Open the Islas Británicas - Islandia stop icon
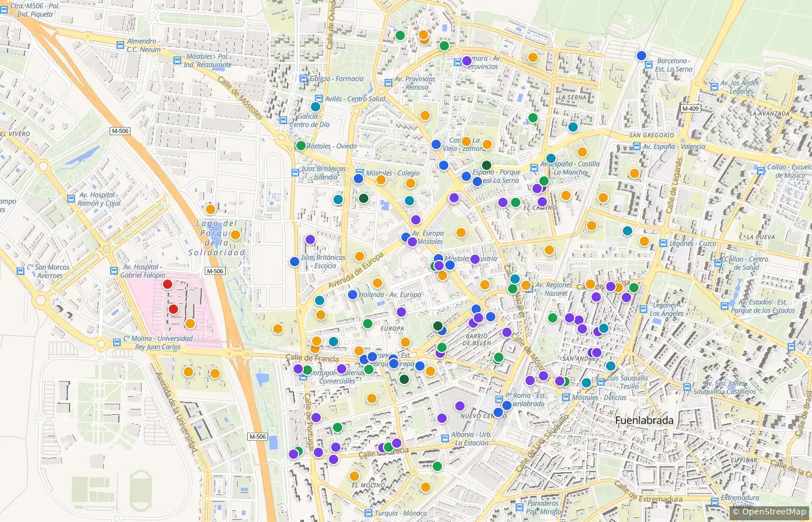The height and width of the screenshot is (522, 812). (x=294, y=172)
